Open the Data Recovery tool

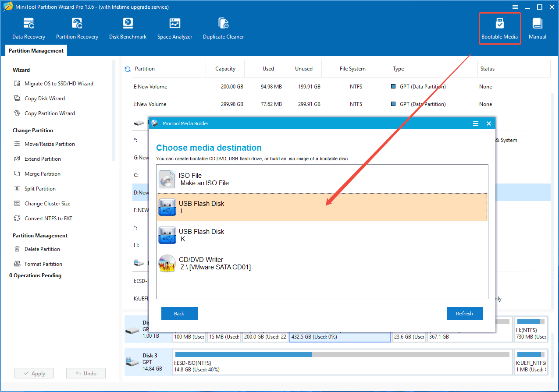28,27
